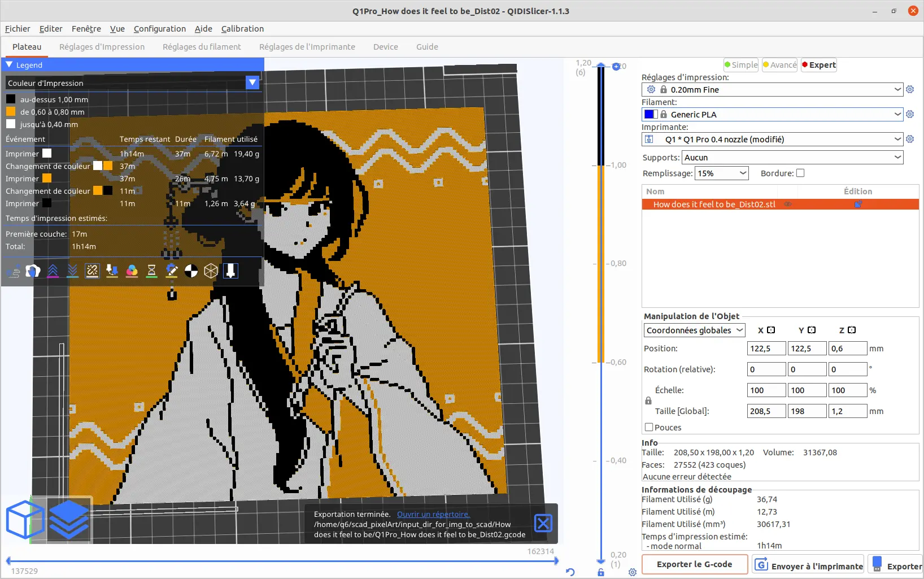924x579 pixels.
Task: Toggle wipe/hand icon in legend toolbar
Action: point(33,272)
